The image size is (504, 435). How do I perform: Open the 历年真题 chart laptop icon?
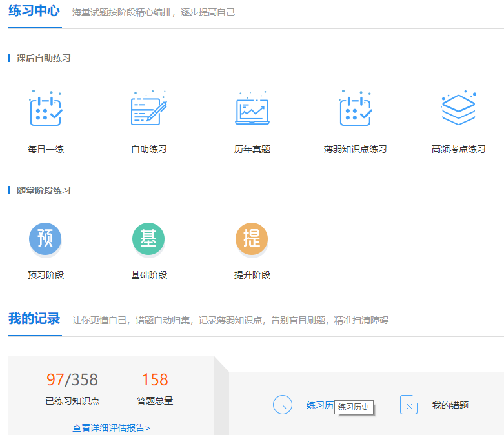[252, 108]
